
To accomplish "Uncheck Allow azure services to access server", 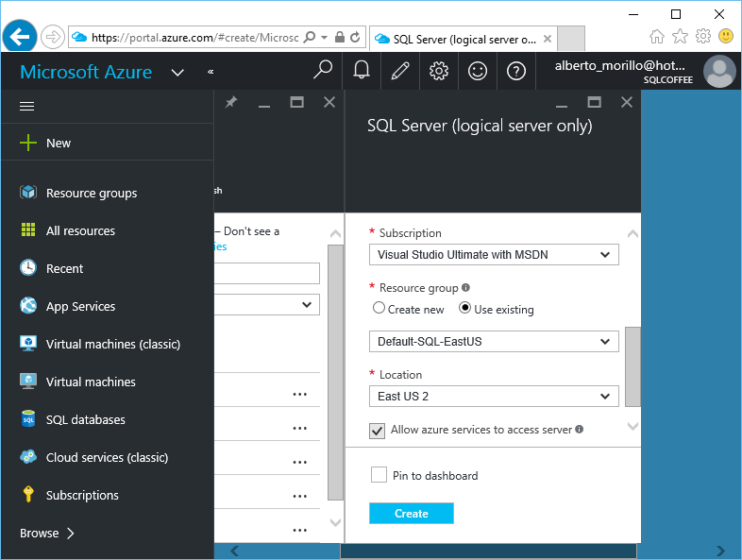I will tap(378, 431).
